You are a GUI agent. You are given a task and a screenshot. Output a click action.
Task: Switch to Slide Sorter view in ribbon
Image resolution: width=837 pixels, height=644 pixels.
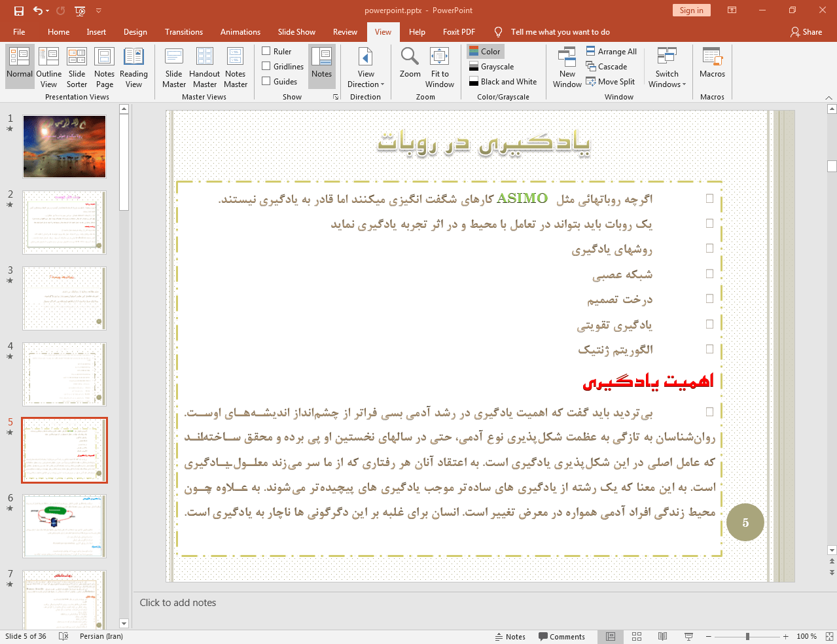point(77,67)
